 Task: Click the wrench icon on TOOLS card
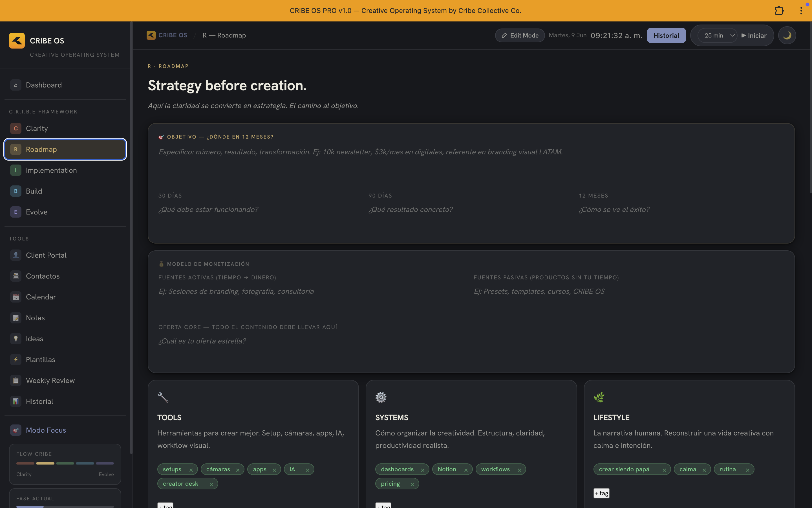click(163, 397)
